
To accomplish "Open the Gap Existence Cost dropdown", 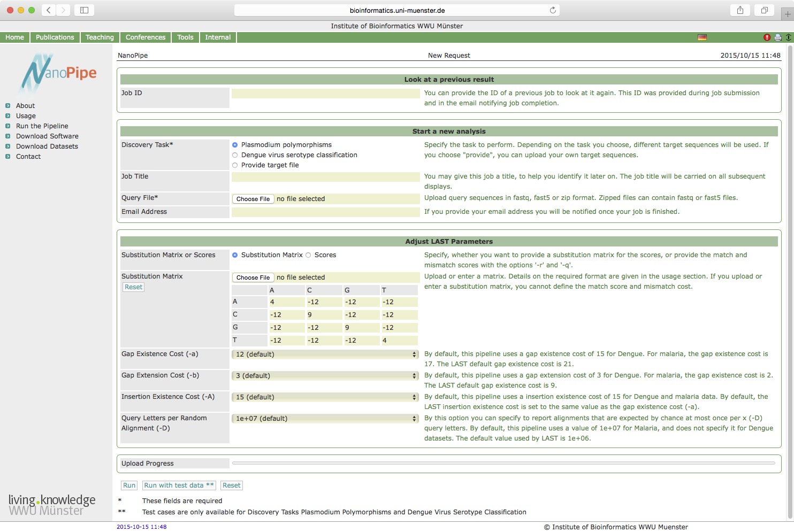I will click(325, 354).
